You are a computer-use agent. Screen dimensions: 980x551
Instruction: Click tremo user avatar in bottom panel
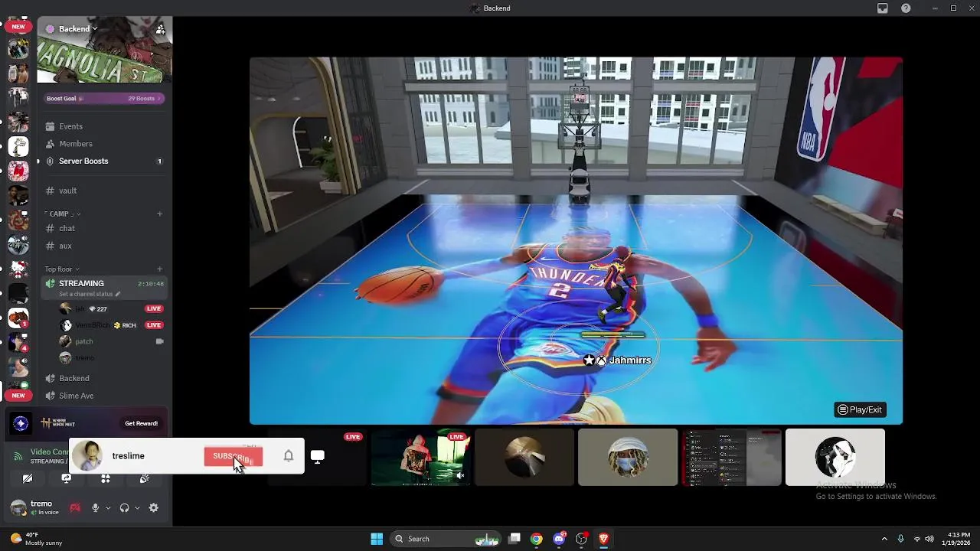[18, 507]
